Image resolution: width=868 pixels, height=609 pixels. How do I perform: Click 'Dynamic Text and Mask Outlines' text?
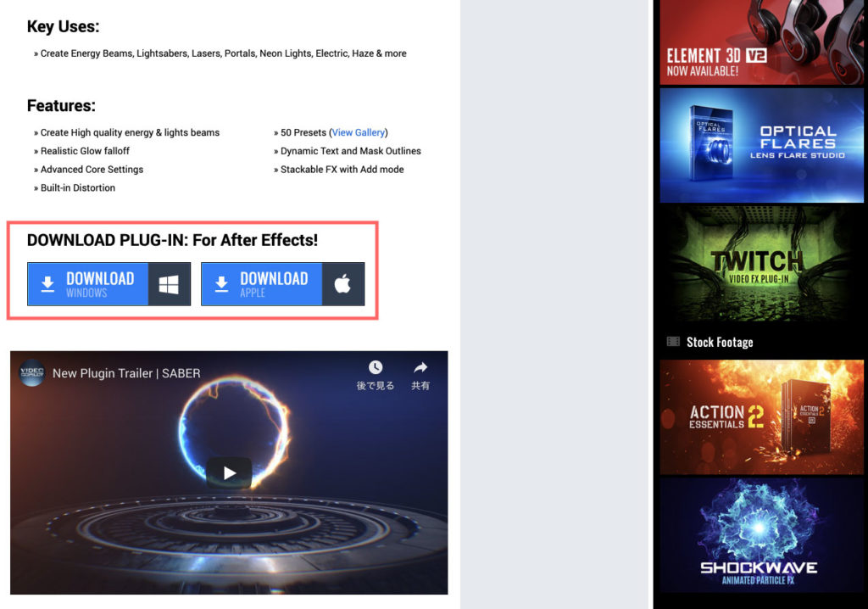tap(350, 151)
